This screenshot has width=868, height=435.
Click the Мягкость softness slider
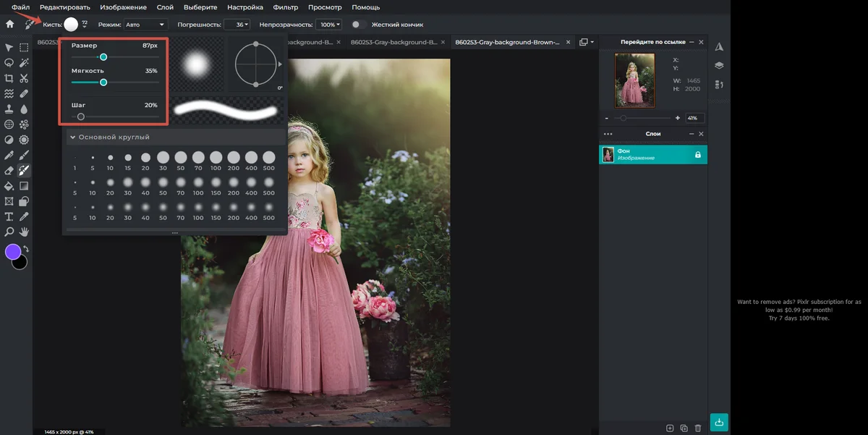(116, 82)
